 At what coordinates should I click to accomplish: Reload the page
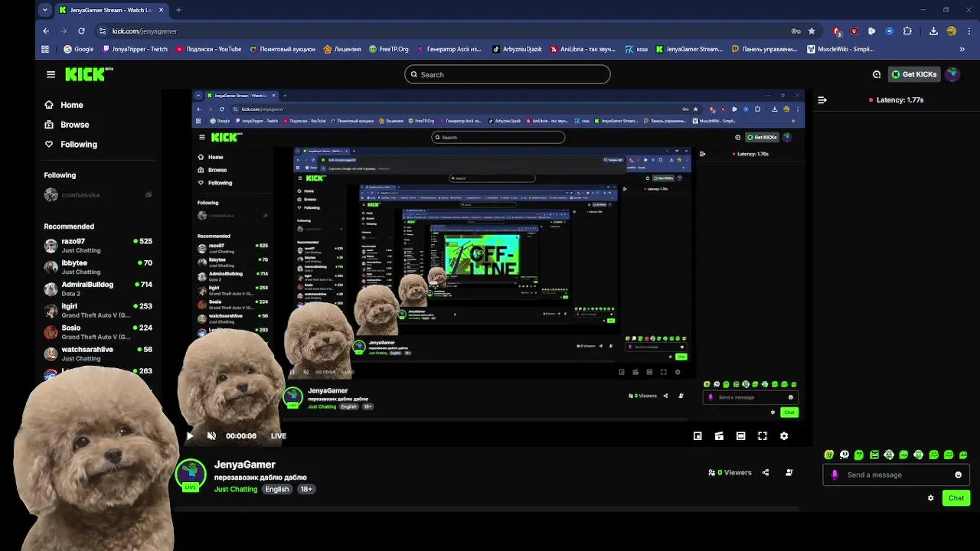point(81,31)
